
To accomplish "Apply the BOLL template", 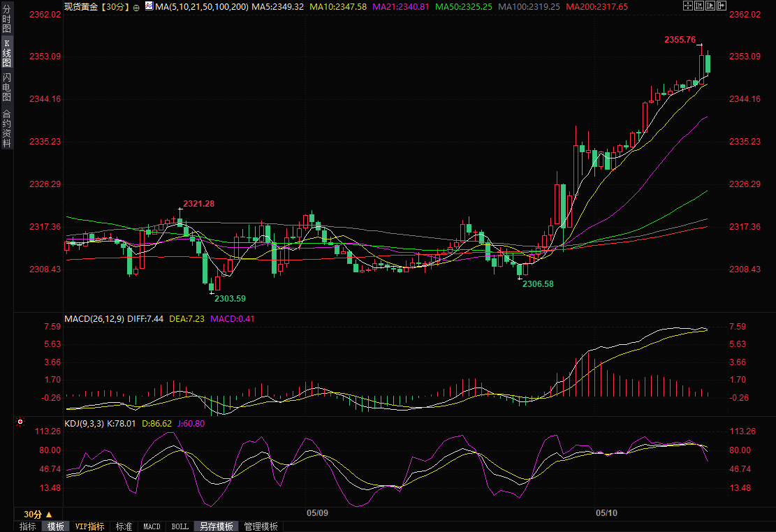I will click(x=180, y=526).
